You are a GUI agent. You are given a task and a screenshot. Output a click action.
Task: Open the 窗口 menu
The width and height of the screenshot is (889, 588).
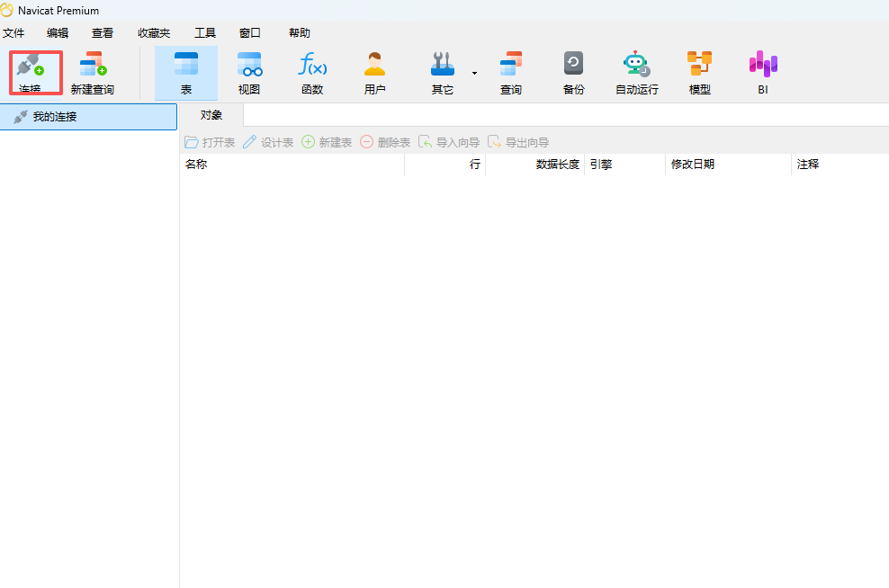click(249, 33)
